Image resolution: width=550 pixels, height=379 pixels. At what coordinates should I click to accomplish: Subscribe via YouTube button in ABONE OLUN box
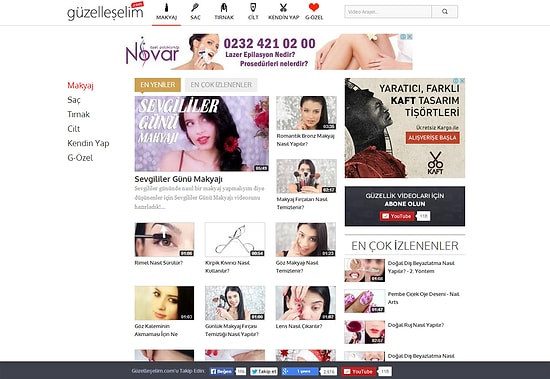click(x=397, y=216)
